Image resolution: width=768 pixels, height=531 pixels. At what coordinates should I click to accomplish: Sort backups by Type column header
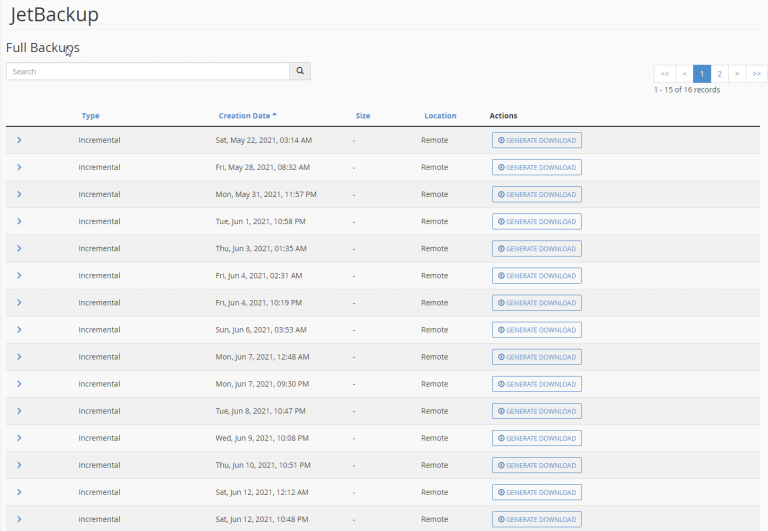tap(90, 116)
